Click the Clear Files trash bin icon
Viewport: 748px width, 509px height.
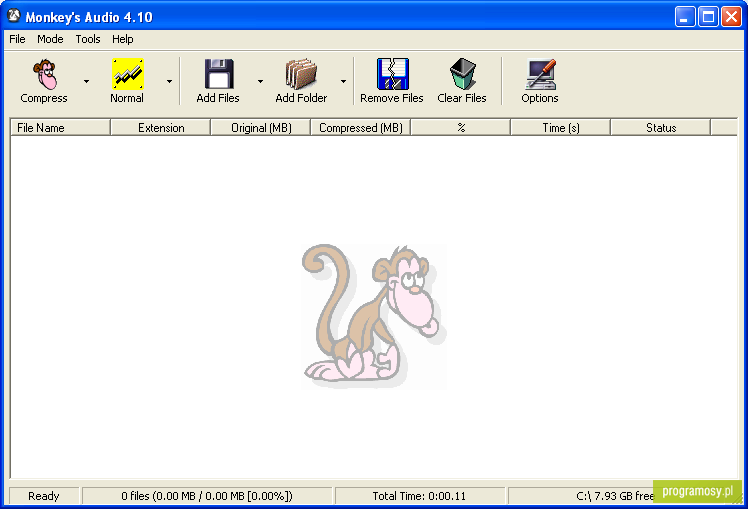[x=462, y=74]
